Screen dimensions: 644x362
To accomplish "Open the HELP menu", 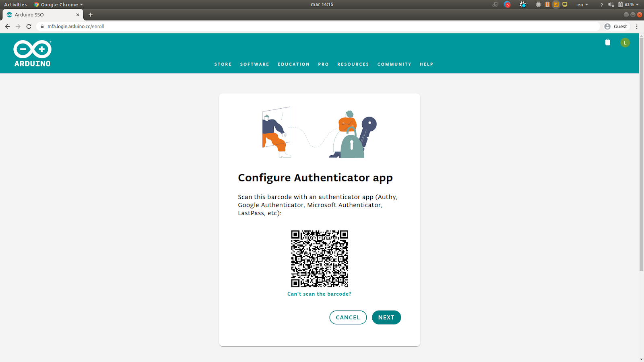I will [x=427, y=64].
